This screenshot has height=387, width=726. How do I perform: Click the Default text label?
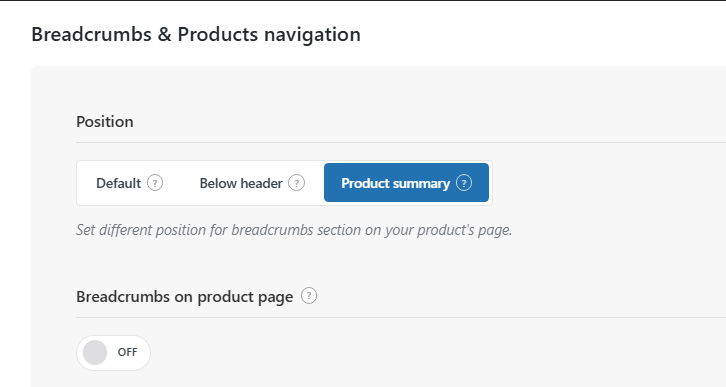tap(119, 183)
